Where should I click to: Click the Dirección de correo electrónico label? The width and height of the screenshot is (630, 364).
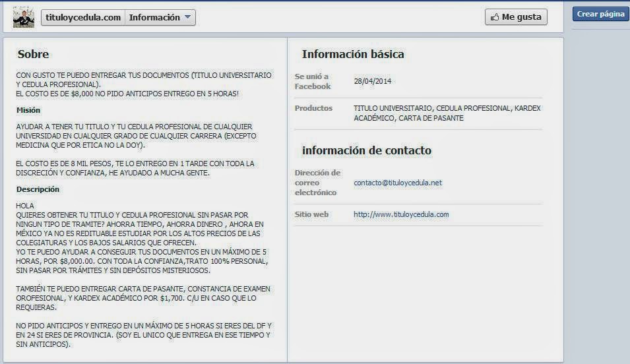click(x=317, y=183)
